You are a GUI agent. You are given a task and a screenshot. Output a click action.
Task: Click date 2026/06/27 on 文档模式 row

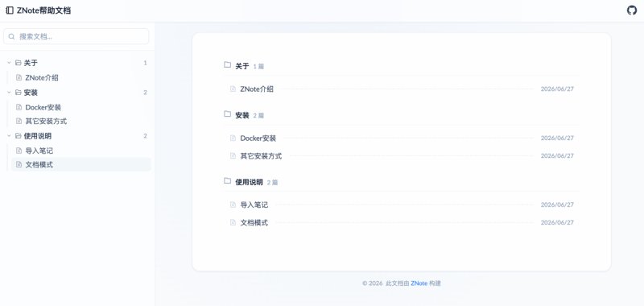pos(557,222)
